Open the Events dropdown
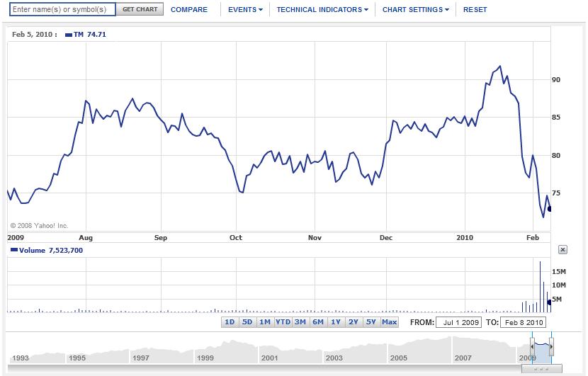The image size is (588, 376). click(245, 10)
